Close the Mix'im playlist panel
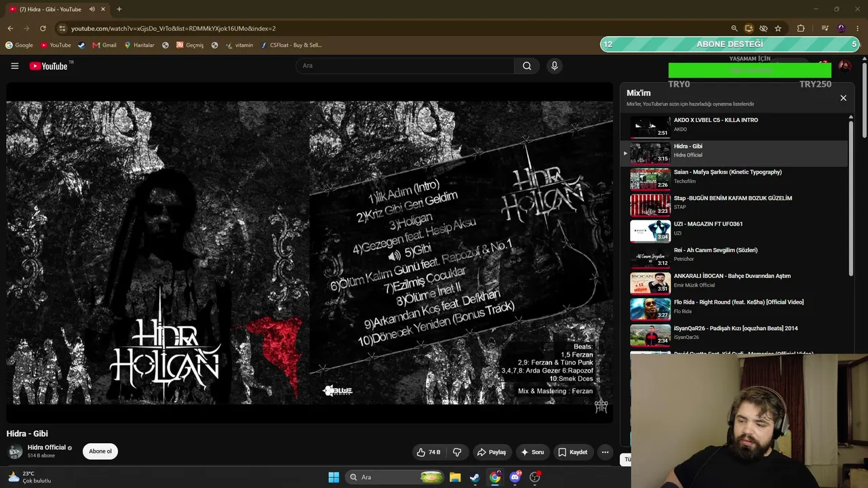 click(843, 98)
